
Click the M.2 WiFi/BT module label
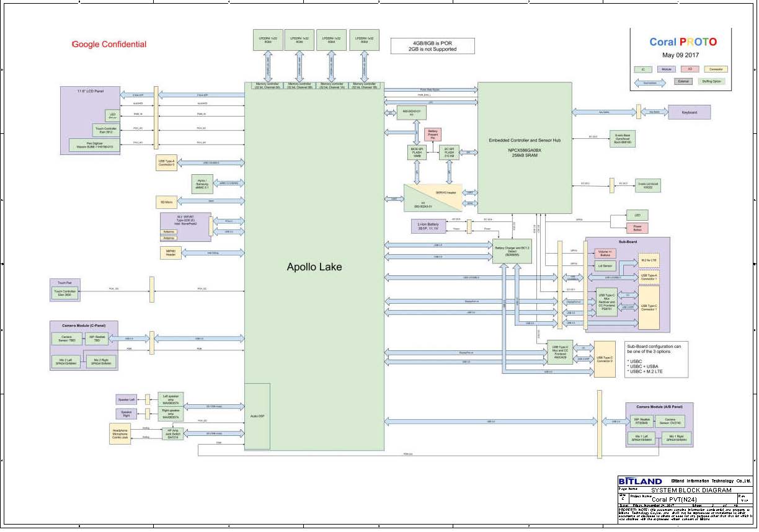click(x=186, y=219)
